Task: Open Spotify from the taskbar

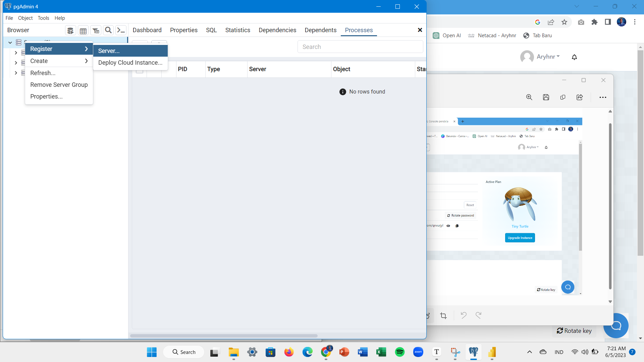Action: tap(399, 352)
